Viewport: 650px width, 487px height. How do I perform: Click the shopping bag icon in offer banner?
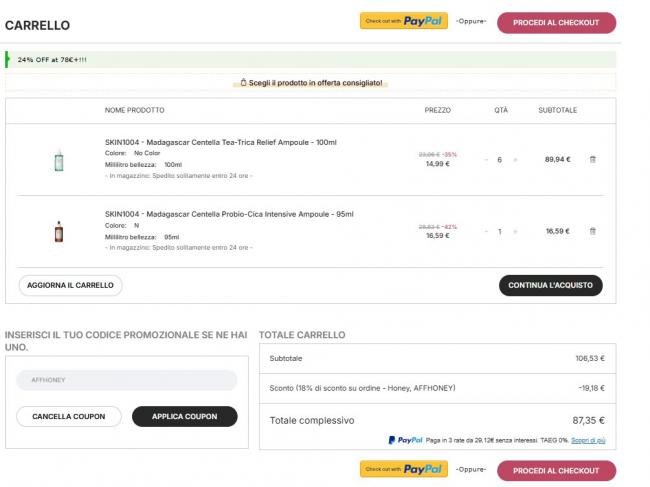pyautogui.click(x=243, y=82)
